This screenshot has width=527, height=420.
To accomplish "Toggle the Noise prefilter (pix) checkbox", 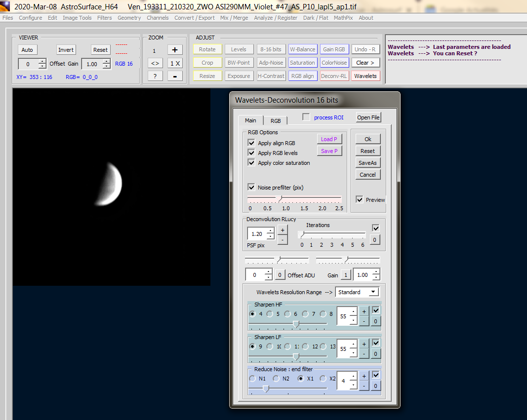I will coord(251,187).
